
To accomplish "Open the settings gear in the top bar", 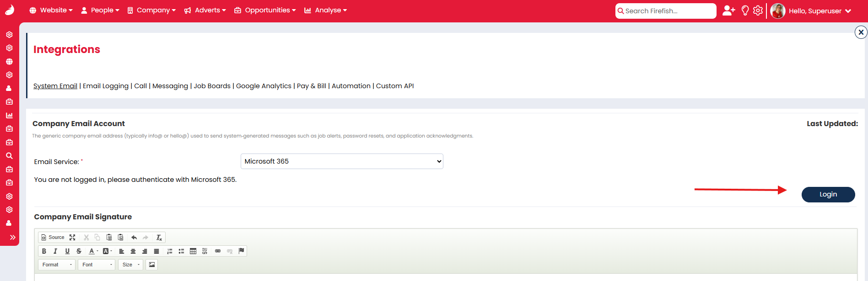I will tap(758, 11).
